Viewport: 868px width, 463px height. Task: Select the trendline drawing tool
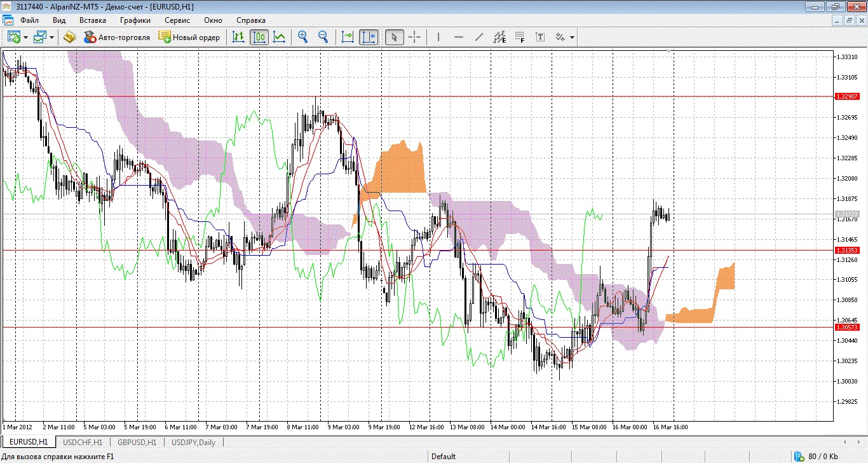click(x=479, y=37)
